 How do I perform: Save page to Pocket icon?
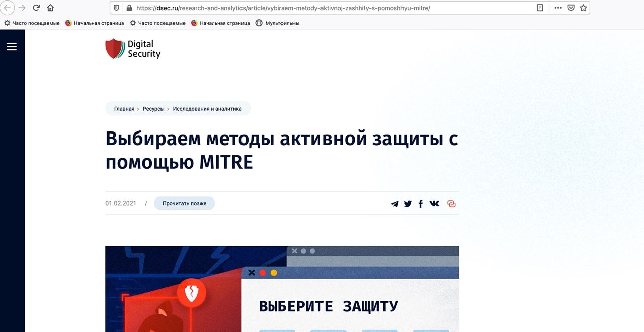571,8
